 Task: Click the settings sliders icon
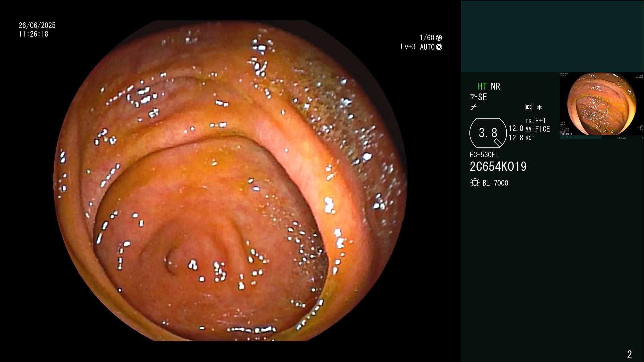(x=528, y=107)
